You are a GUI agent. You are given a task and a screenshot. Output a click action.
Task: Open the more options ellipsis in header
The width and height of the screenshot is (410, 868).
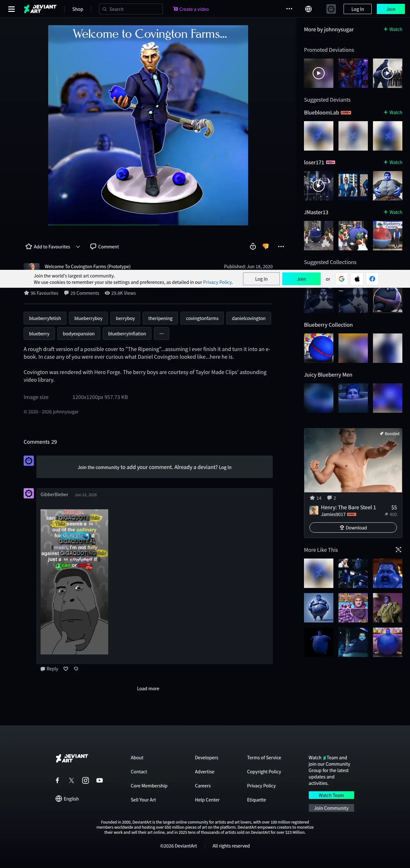[x=289, y=9]
